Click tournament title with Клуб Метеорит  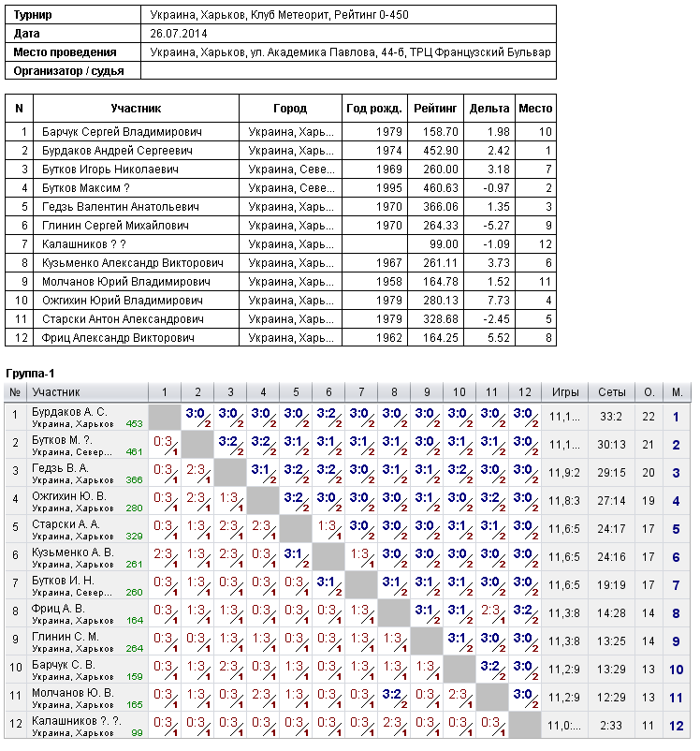pos(279,15)
